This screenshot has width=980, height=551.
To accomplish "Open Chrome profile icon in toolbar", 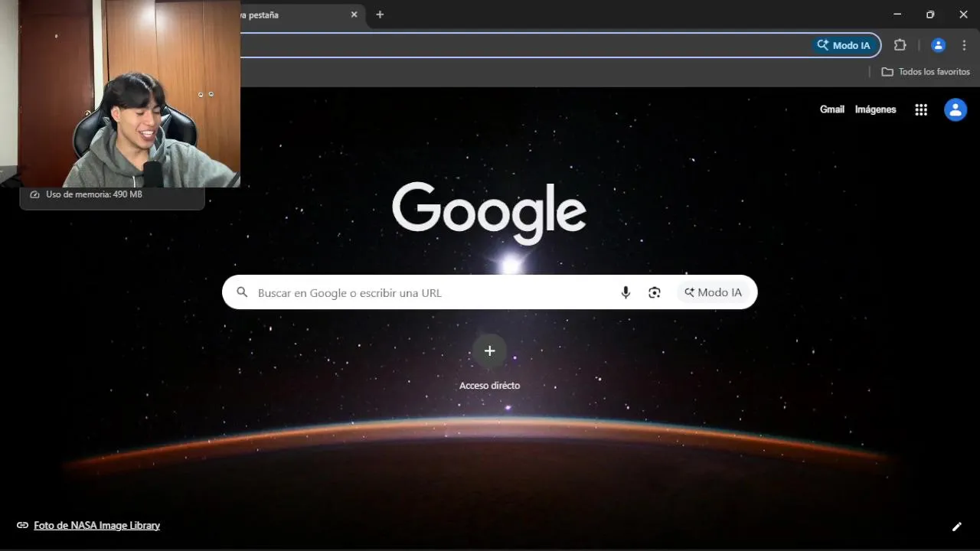I will pos(938,45).
